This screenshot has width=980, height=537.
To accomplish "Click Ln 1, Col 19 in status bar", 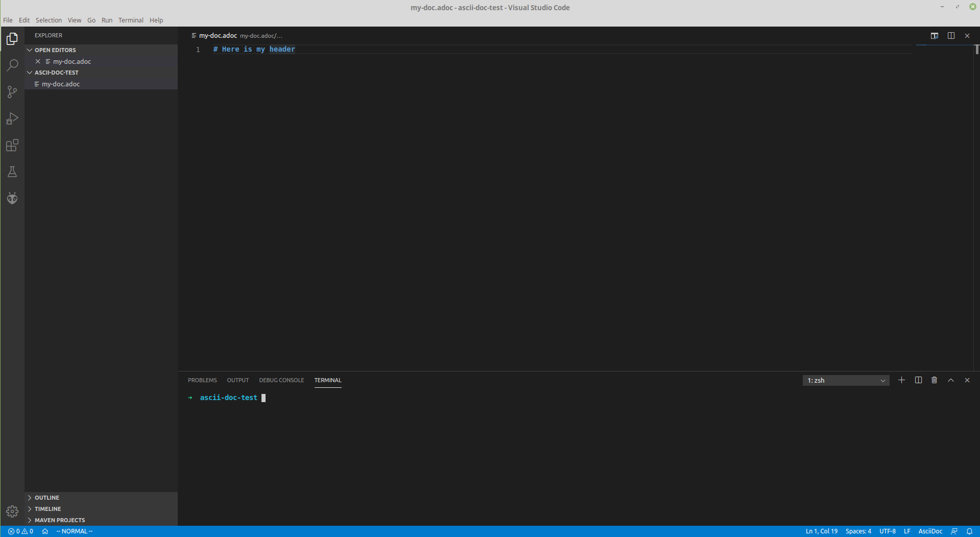I will click(822, 531).
